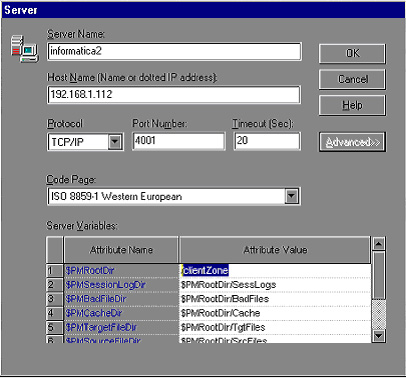Image resolution: width=406 pixels, height=378 pixels.
Task: Click the $PMRootDir/BadFiles value cell
Action: (x=275, y=299)
